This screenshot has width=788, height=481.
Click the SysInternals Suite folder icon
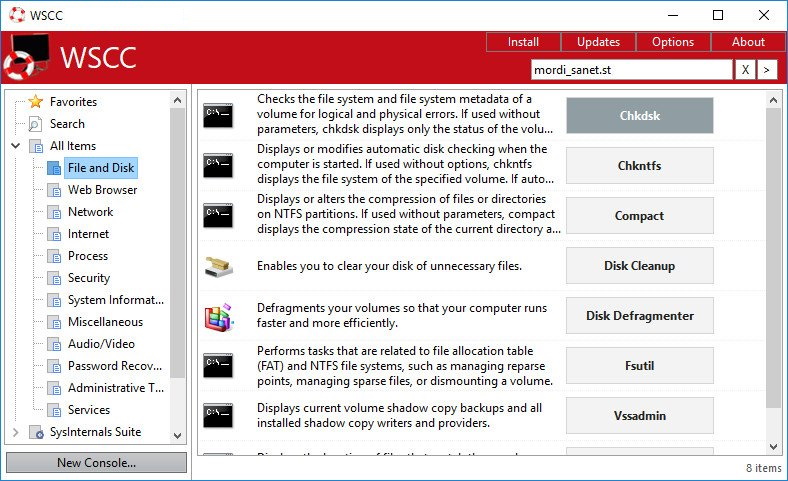pos(36,432)
